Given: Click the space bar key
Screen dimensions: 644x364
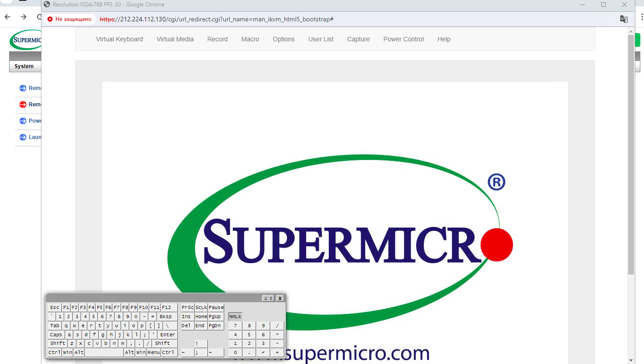Looking at the screenshot, I should click(104, 353).
